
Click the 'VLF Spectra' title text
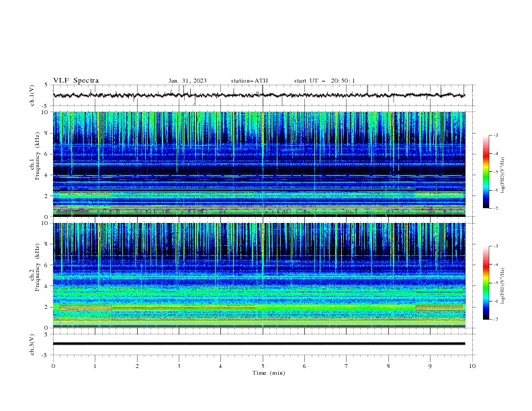(x=76, y=81)
